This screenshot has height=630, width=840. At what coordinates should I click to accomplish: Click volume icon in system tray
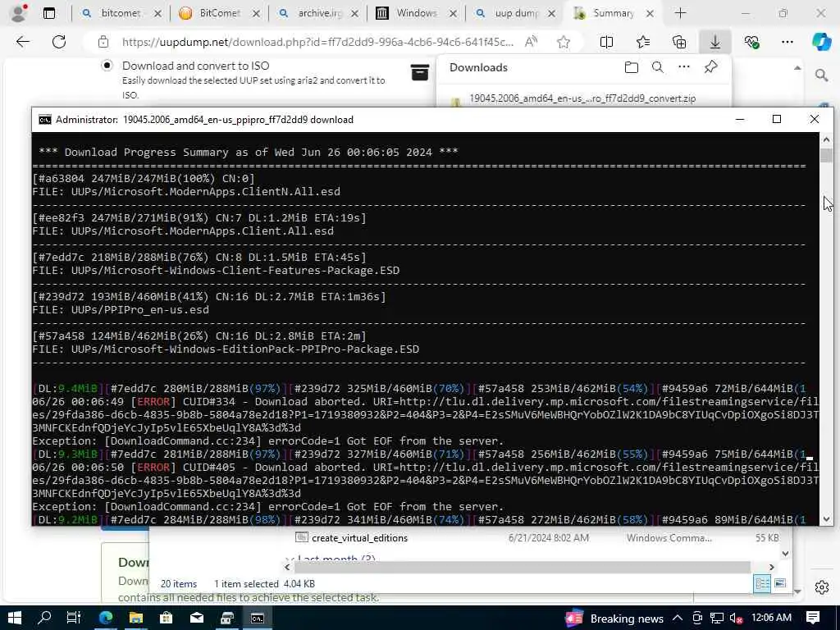click(x=736, y=619)
